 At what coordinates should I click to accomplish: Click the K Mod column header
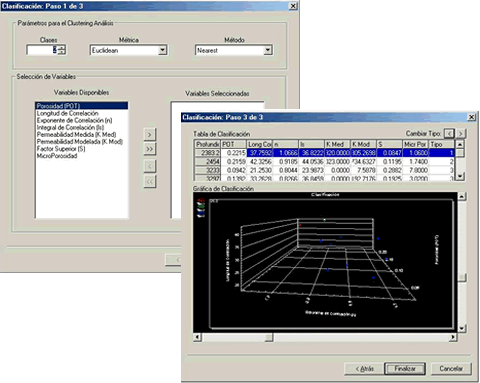click(363, 144)
